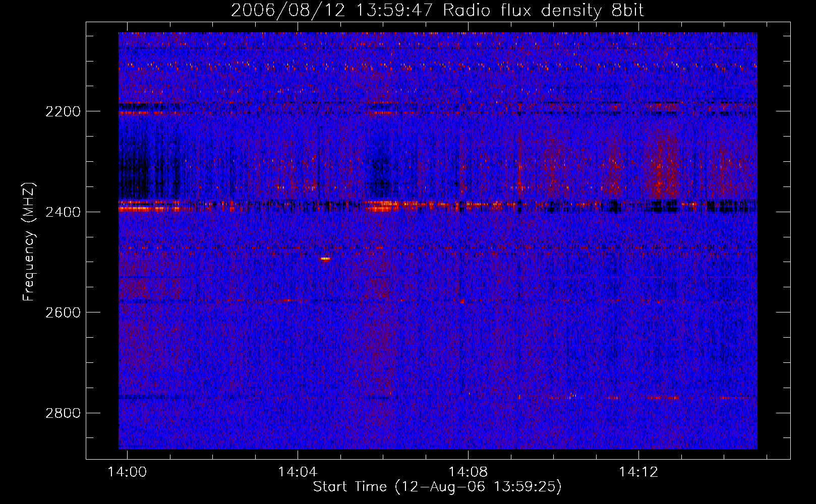Click the 14:08 time tick label
The width and height of the screenshot is (816, 504).
[468, 472]
